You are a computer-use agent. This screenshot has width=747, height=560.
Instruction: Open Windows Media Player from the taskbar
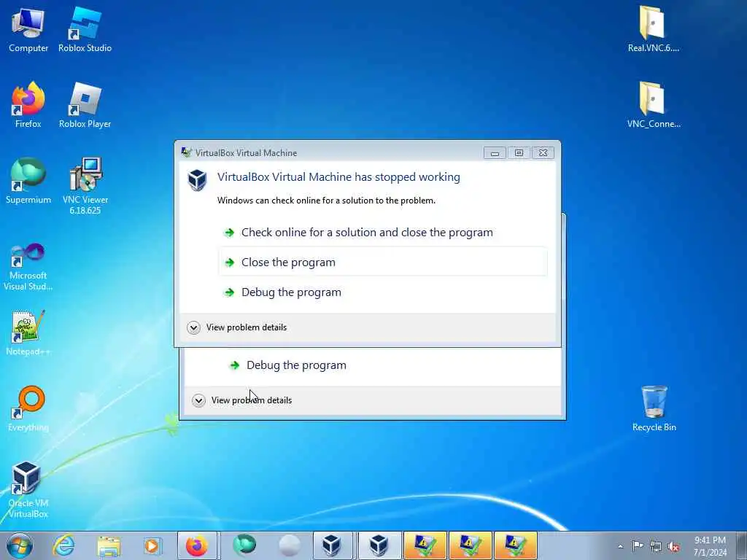click(x=152, y=545)
